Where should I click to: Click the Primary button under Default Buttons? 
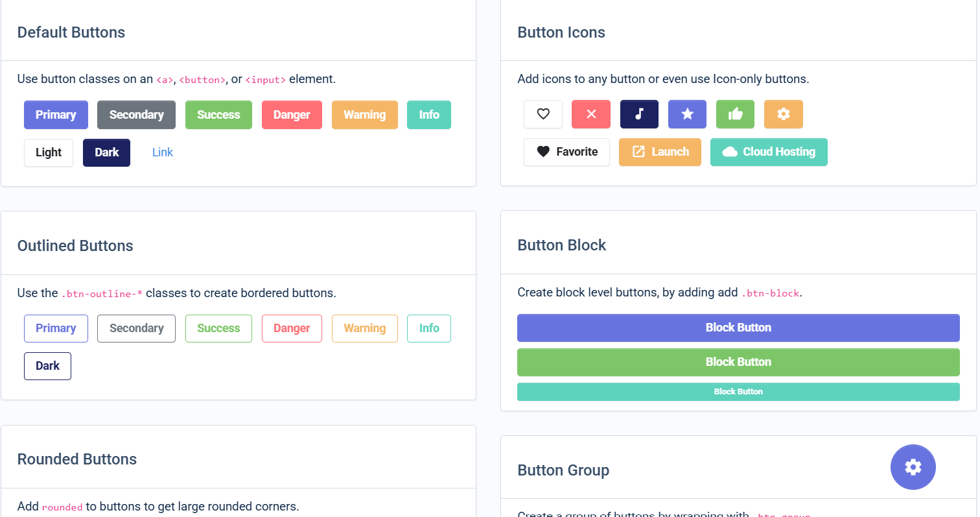pyautogui.click(x=56, y=115)
